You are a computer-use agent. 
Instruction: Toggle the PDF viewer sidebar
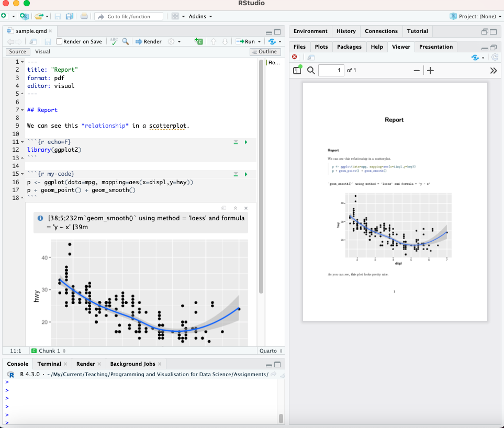(297, 70)
